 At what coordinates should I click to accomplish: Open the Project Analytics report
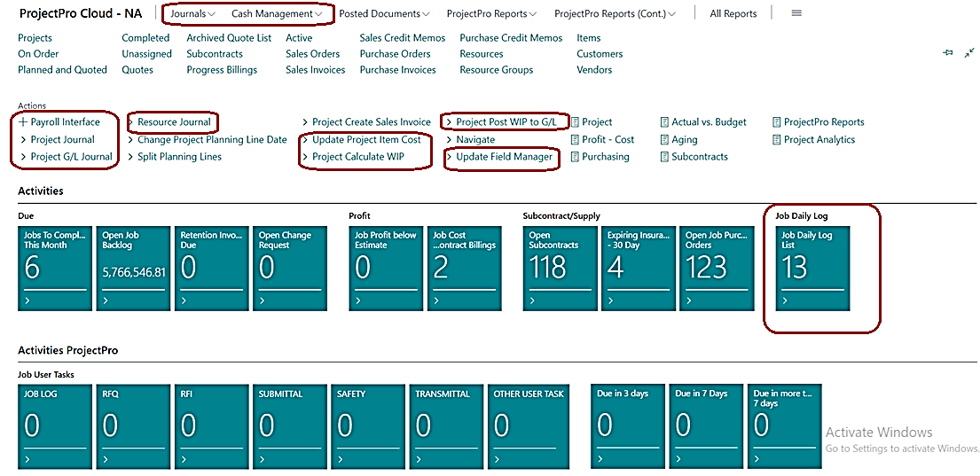click(814, 140)
